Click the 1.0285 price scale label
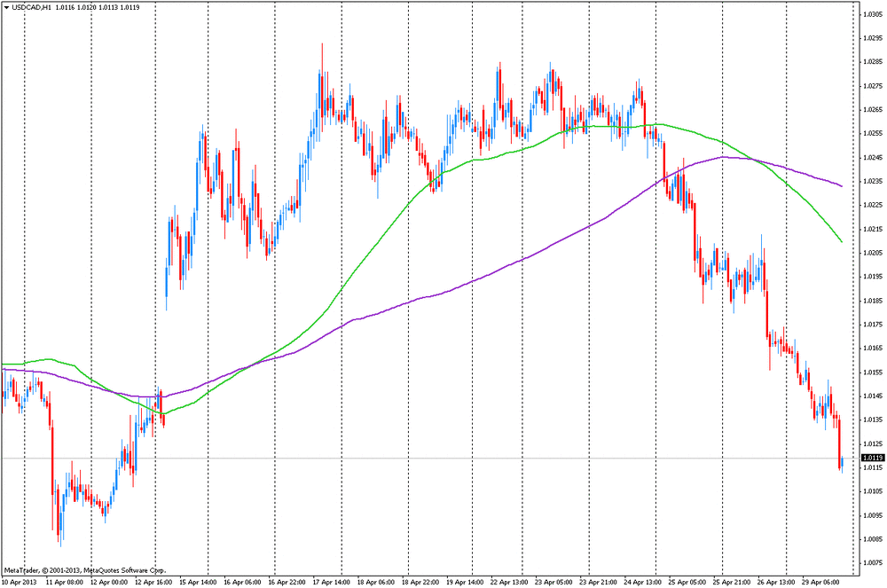Viewport: 887px width, 588px height. 874,61
